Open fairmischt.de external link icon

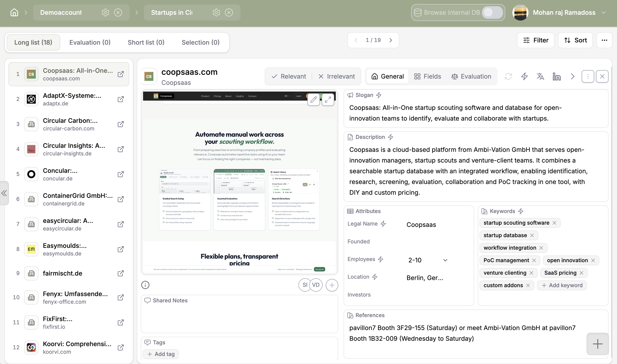[x=120, y=274]
